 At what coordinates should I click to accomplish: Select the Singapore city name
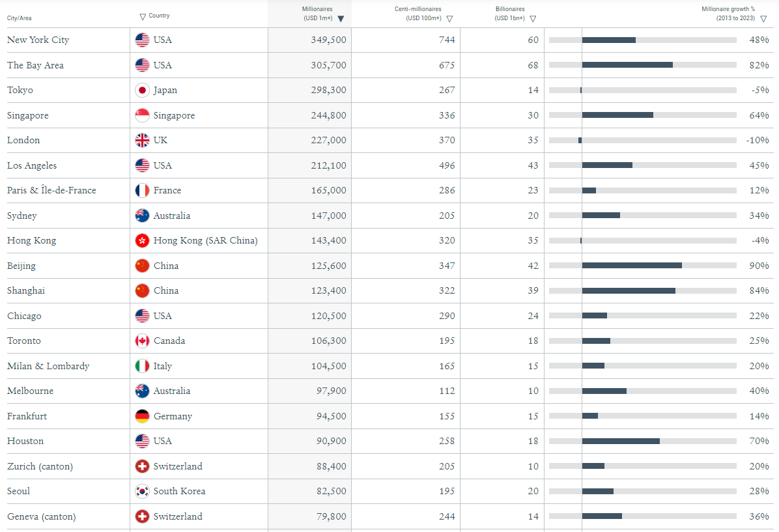pyautogui.click(x=27, y=115)
